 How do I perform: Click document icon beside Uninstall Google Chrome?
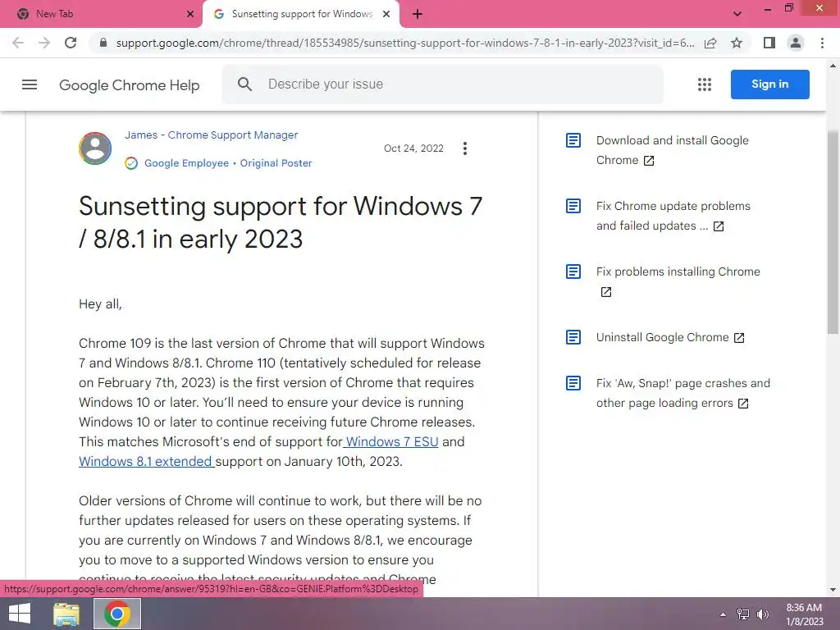pos(573,337)
